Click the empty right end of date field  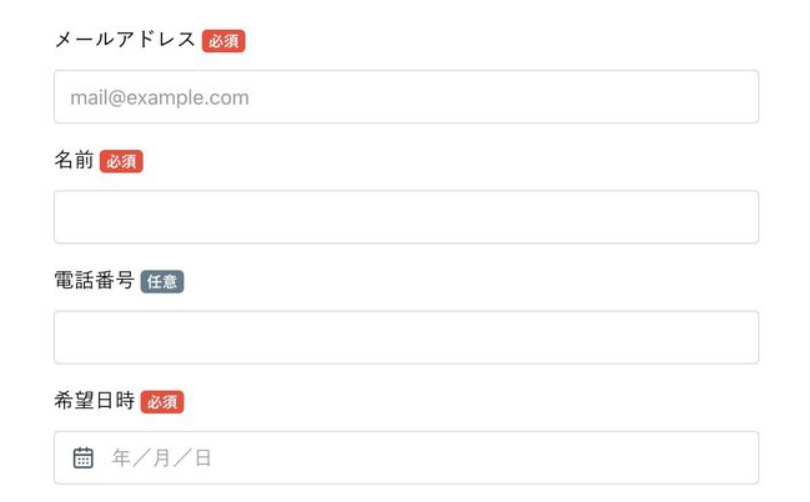[x=700, y=458]
